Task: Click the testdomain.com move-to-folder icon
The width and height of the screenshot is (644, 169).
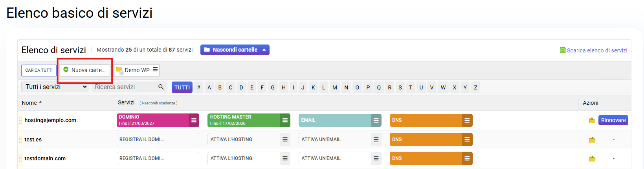Action: click(592, 159)
